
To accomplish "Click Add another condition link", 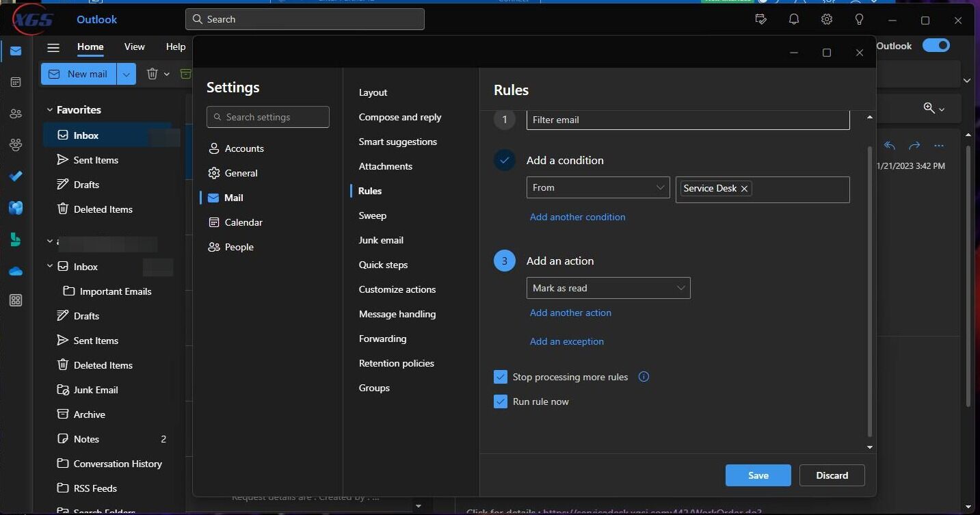I will tap(577, 217).
